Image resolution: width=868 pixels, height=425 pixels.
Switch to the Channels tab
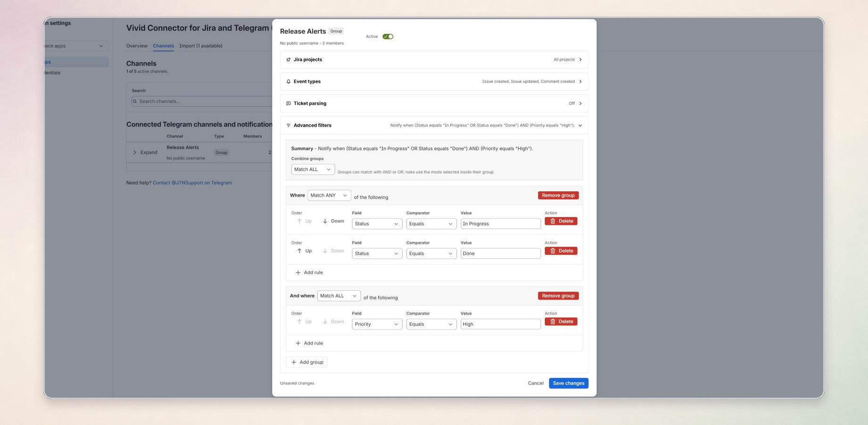point(163,46)
